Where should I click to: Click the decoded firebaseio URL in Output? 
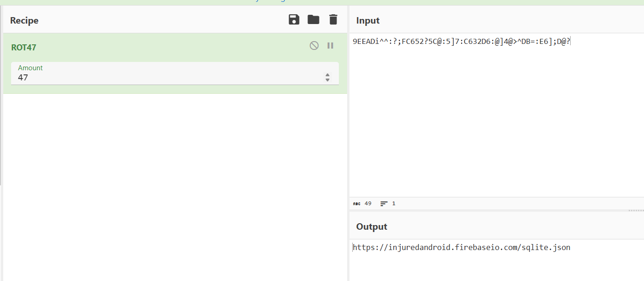click(x=462, y=247)
